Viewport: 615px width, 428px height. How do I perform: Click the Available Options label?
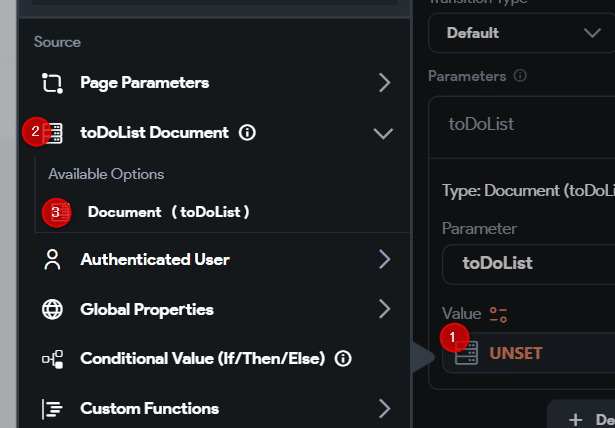pyautogui.click(x=106, y=174)
